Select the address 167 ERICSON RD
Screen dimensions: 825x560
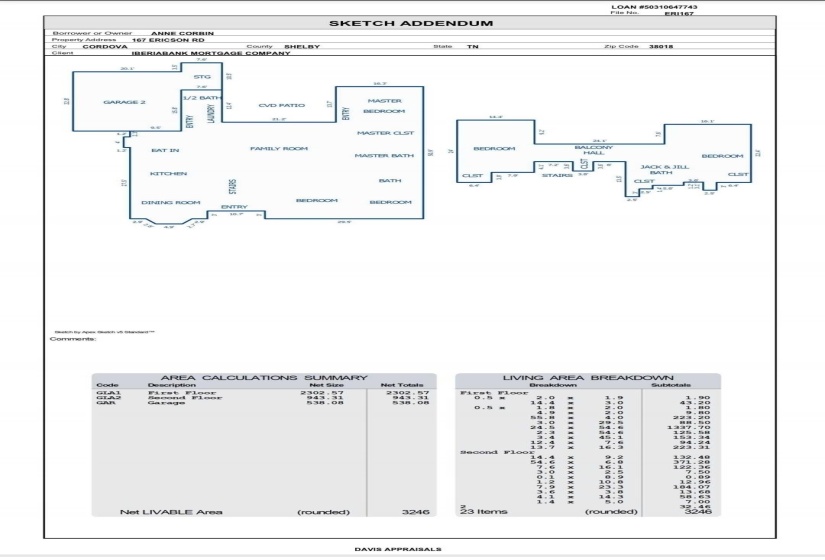(168, 40)
